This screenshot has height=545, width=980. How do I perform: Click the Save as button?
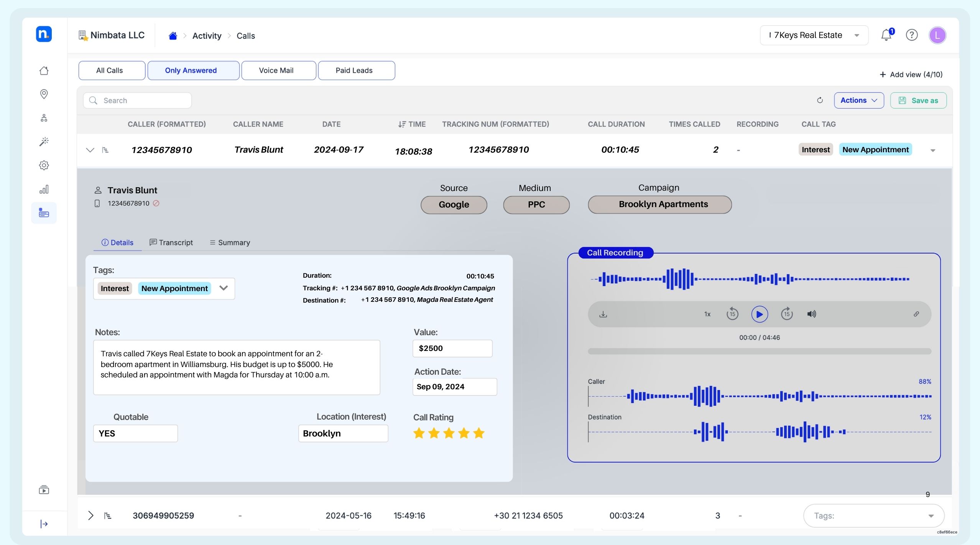point(918,100)
